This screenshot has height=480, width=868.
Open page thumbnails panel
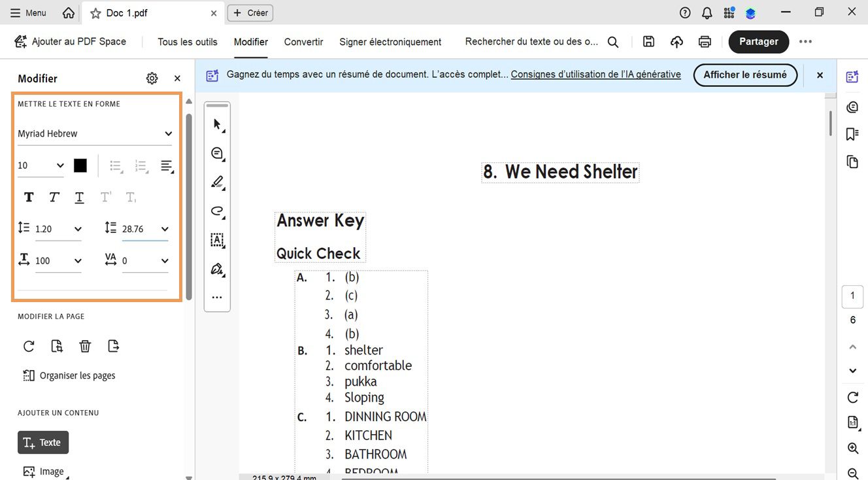point(852,161)
